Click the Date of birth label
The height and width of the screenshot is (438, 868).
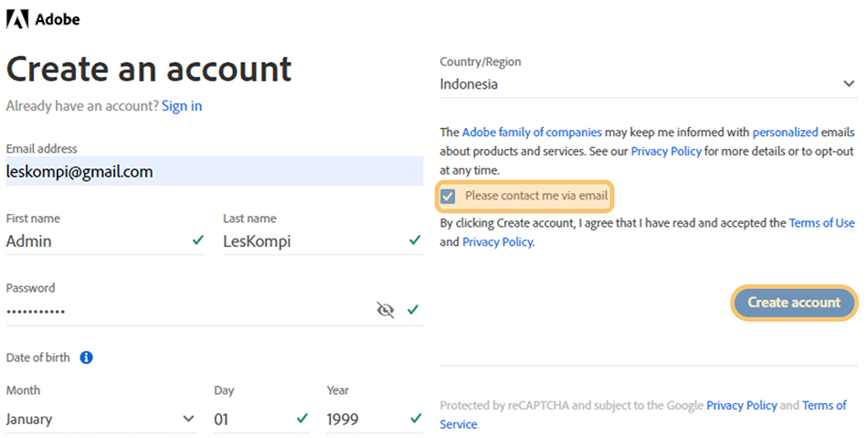click(x=38, y=358)
